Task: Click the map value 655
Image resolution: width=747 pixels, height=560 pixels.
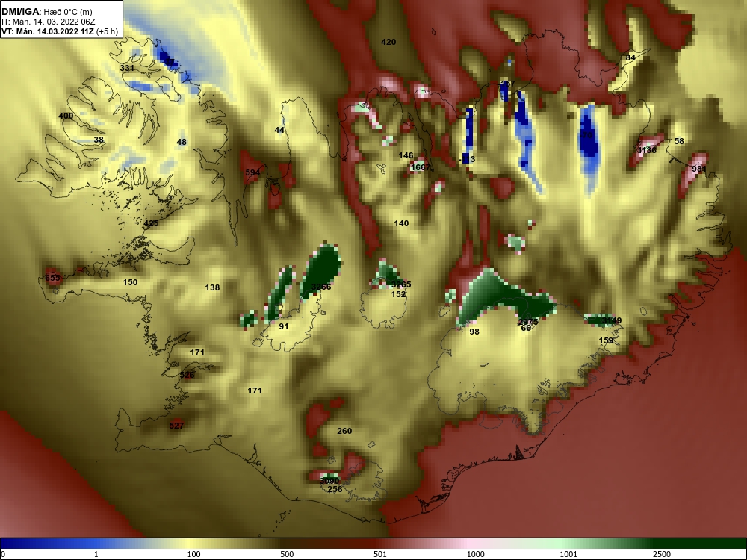Action: coord(53,278)
